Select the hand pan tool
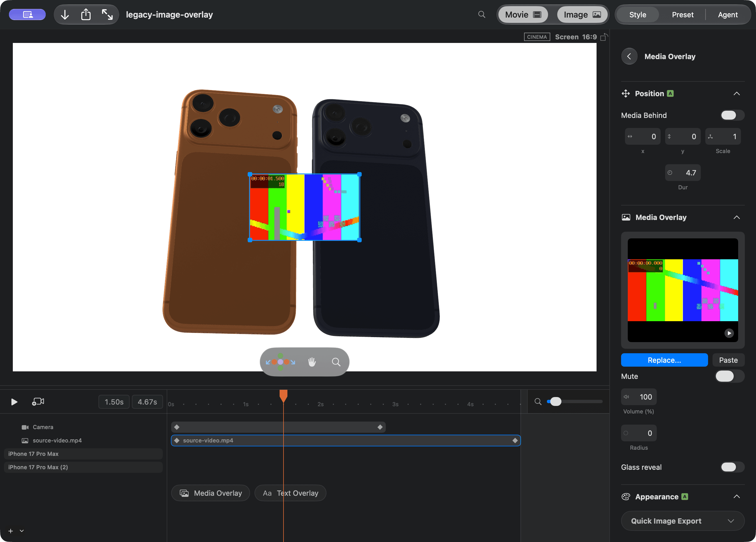The image size is (756, 542). pos(312,362)
